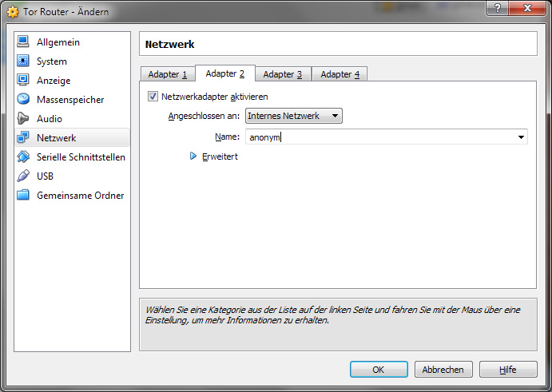
Task: Select the Netzwerk category label
Action: pos(57,138)
